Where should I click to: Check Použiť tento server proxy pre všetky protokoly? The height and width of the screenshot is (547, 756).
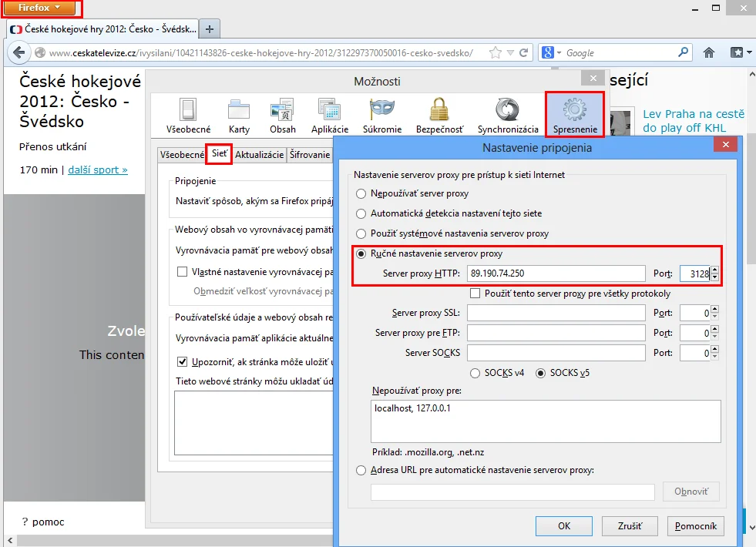point(475,293)
